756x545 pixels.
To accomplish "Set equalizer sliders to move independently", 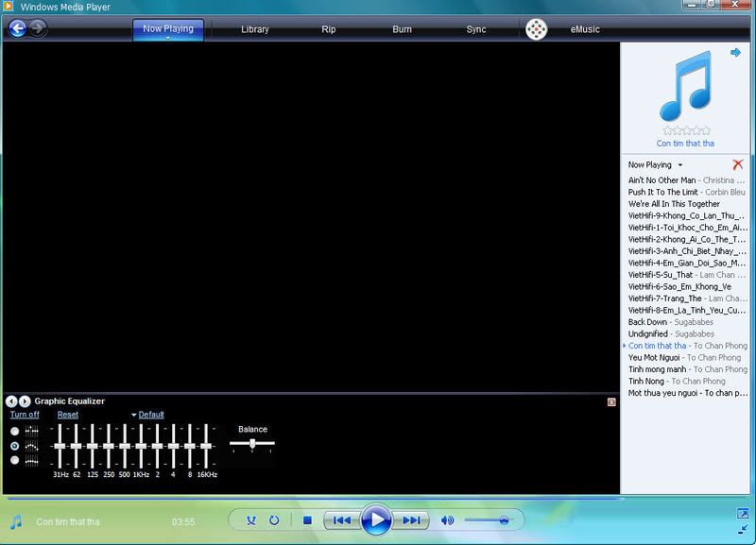I will click(15, 431).
